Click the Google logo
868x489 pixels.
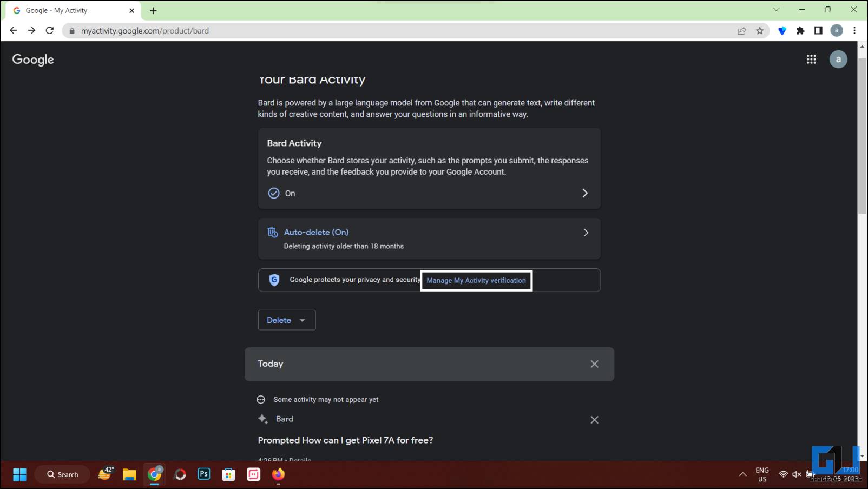click(x=33, y=60)
